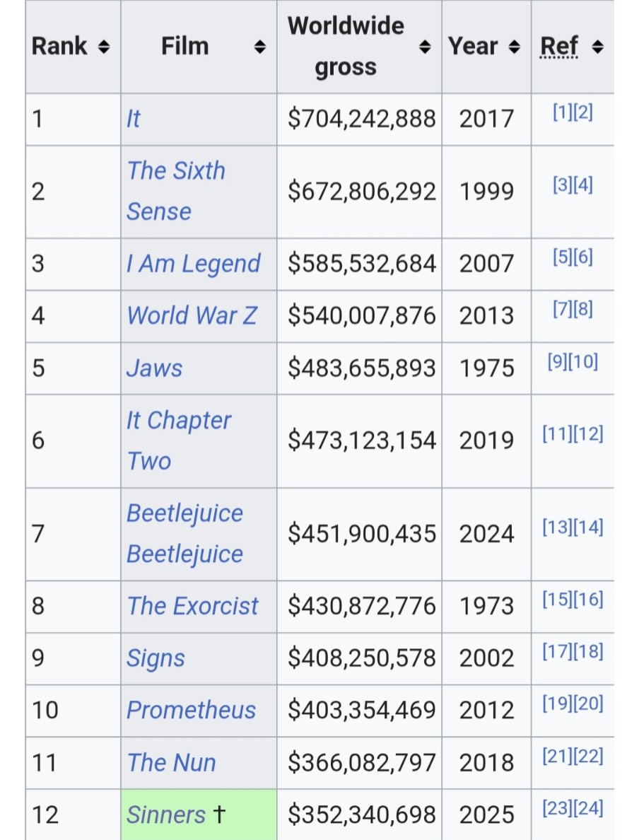This screenshot has width=639, height=840.
Task: Click reference [1] for It
Action: pyautogui.click(x=563, y=112)
